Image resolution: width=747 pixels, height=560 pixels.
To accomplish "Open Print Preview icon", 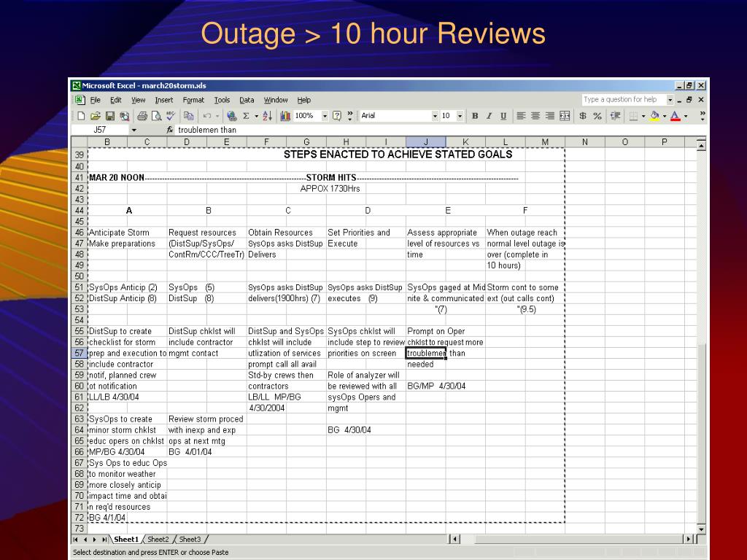I will [x=156, y=116].
